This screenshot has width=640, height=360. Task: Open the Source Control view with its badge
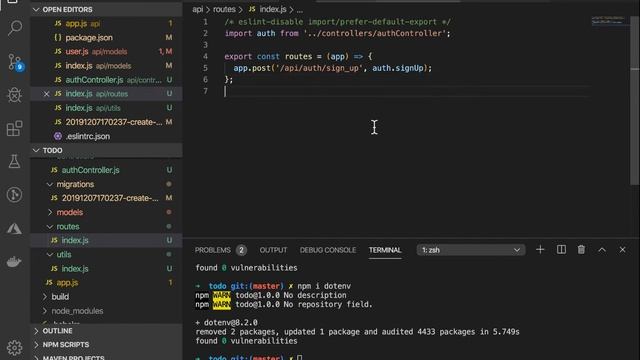(16, 62)
